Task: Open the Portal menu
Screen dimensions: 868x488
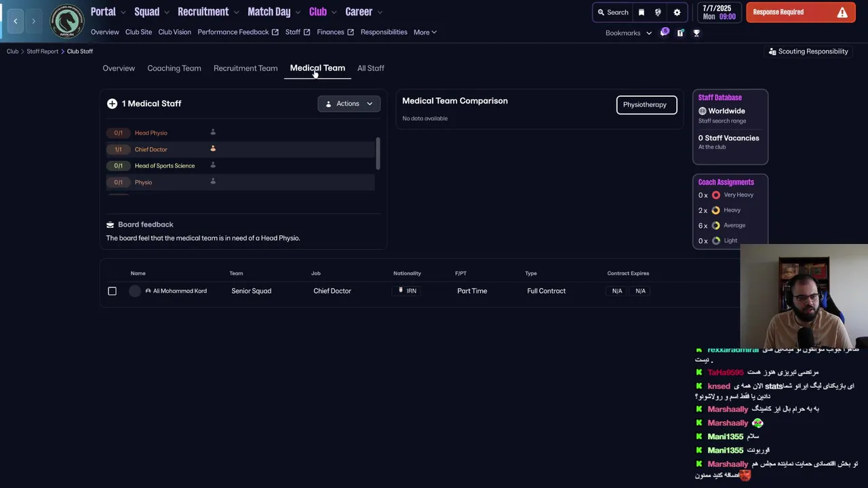Action: tap(103, 12)
